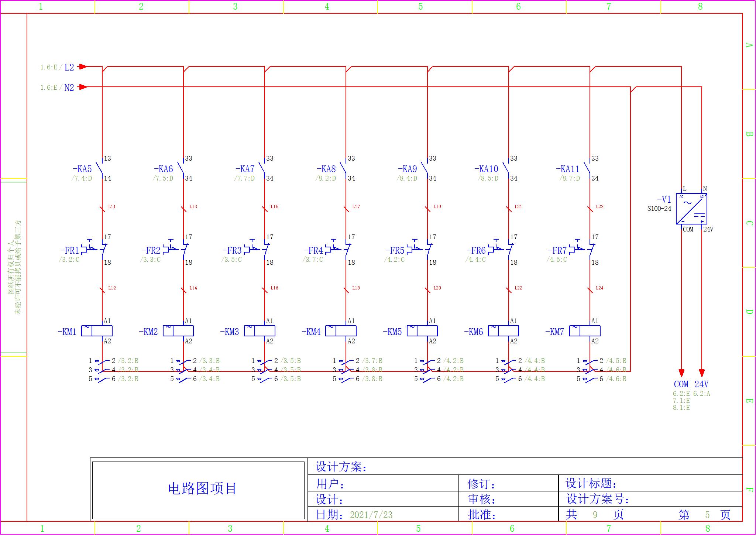Click the N2 input arrow connector
756x535 pixels.
click(x=83, y=87)
